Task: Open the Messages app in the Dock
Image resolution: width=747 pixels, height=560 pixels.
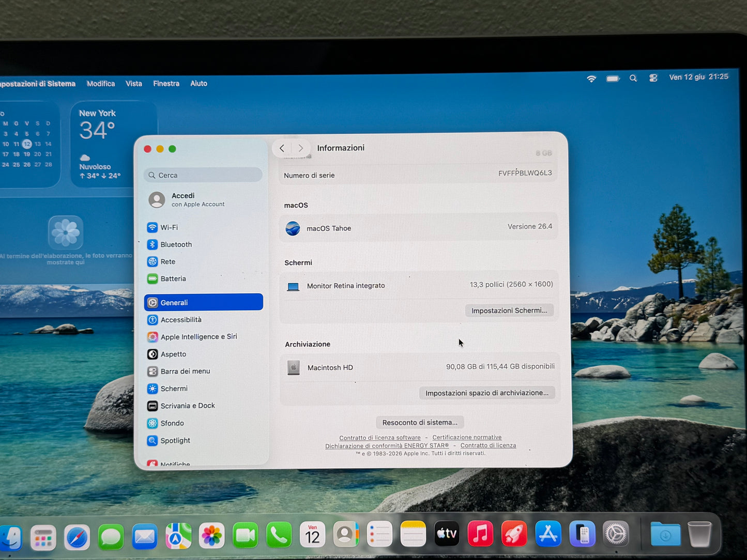Action: [111, 537]
